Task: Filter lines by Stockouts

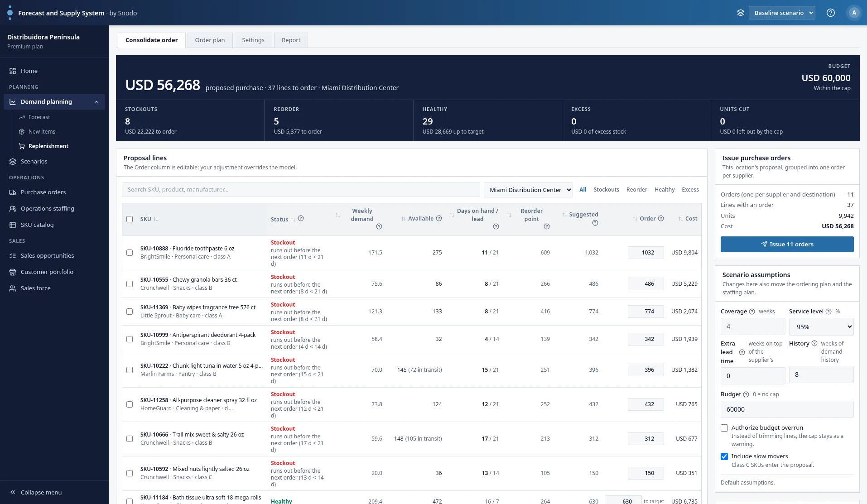Action: click(606, 190)
